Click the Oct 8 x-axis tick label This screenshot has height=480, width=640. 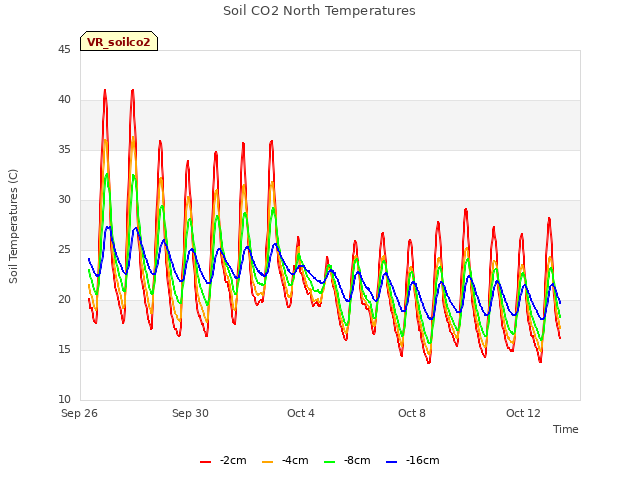[412, 413]
